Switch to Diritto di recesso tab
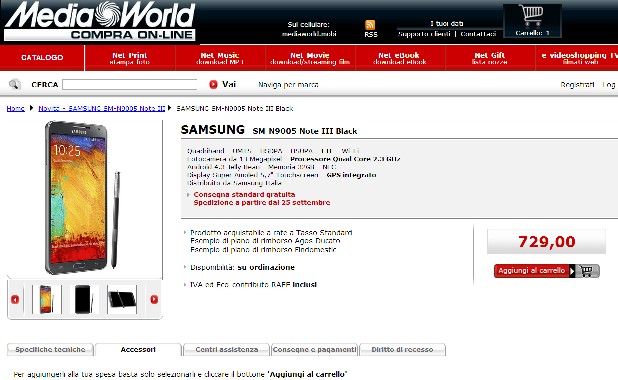 [x=402, y=350]
